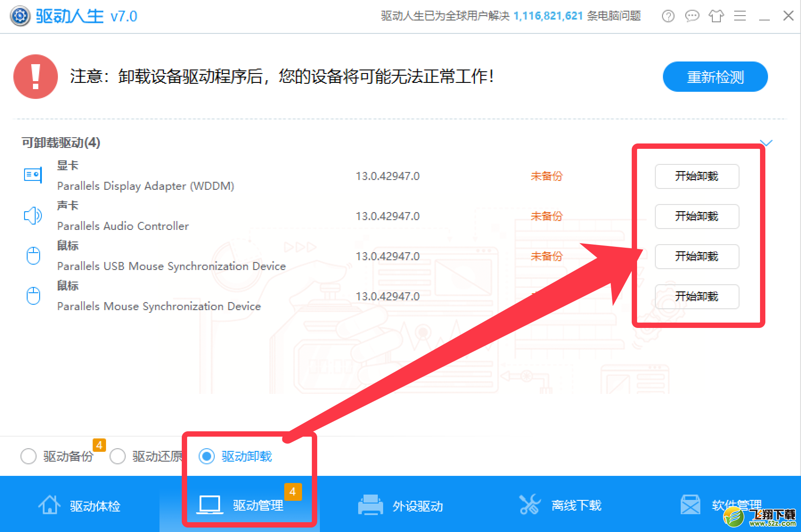Open the 驱动人生 logo menu
The height and width of the screenshot is (532, 801).
tap(20, 16)
